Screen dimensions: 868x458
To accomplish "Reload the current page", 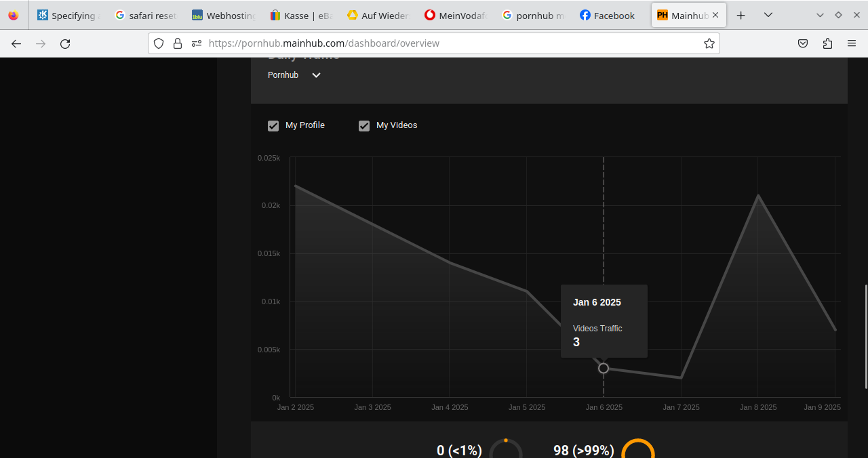I will 65,43.
